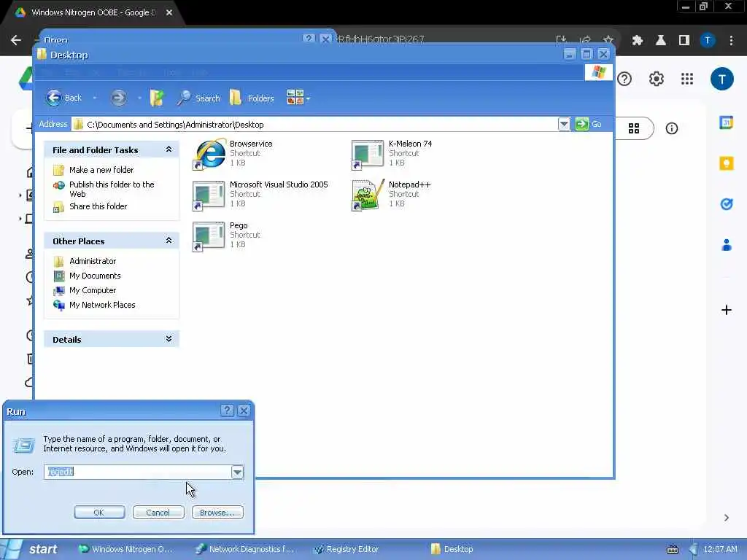
Task: Close the Run dialog with the X
Action: (244, 411)
